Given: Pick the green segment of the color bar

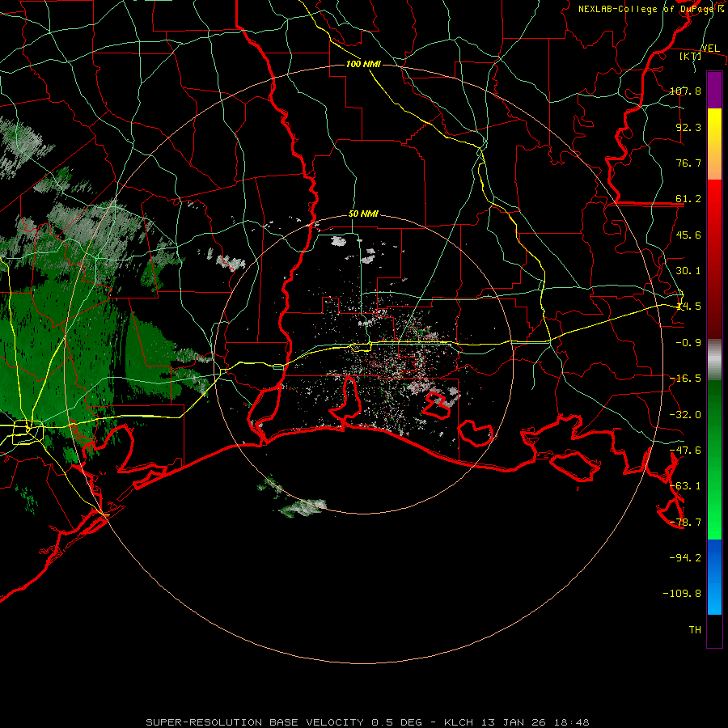Looking at the screenshot, I should click(x=714, y=459).
